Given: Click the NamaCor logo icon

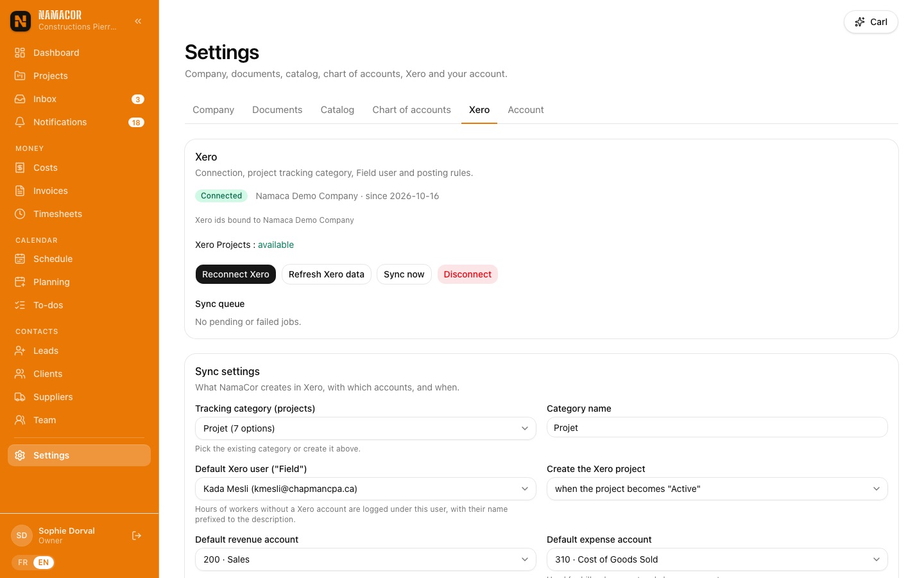Looking at the screenshot, I should tap(21, 21).
